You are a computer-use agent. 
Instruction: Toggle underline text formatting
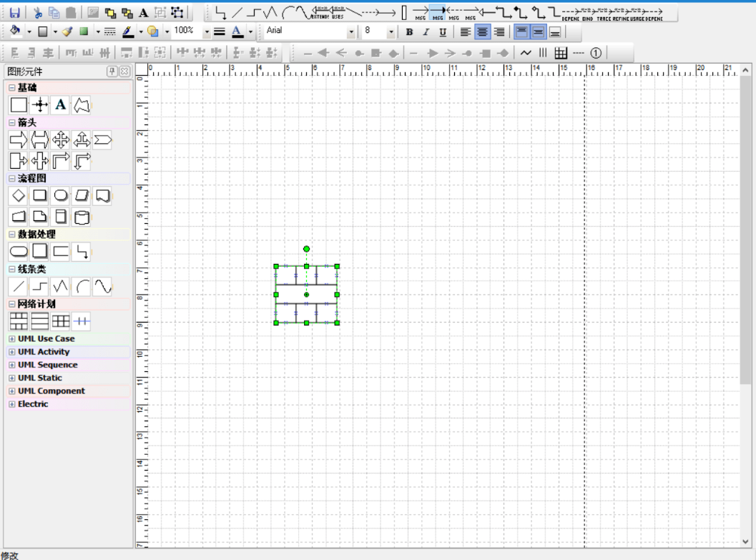(x=443, y=32)
